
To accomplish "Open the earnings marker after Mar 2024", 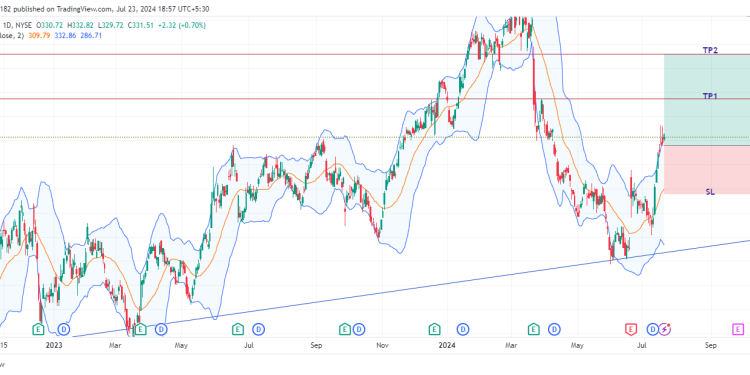I will click(534, 329).
